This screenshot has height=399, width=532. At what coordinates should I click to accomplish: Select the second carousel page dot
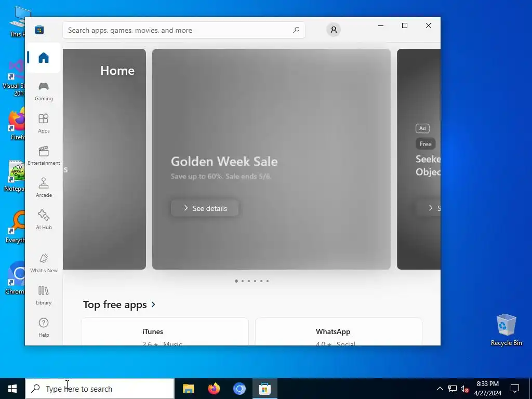coord(243,281)
